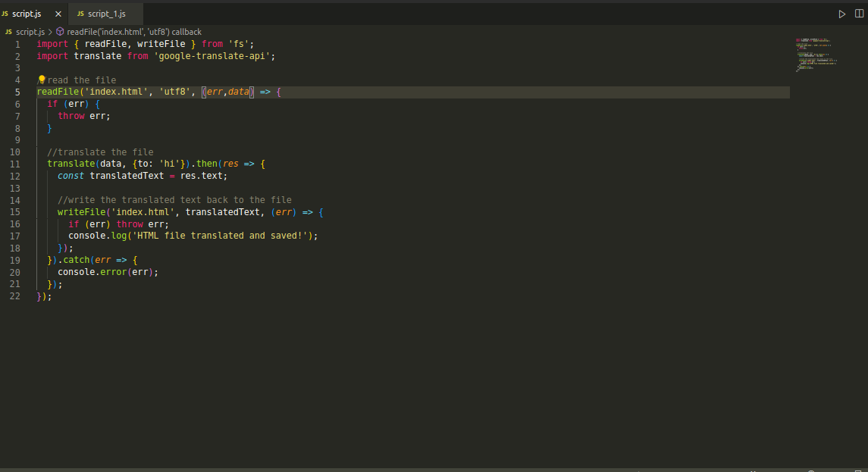The width and height of the screenshot is (868, 472).
Task: Click the minimap preview of the code
Action: click(815, 53)
